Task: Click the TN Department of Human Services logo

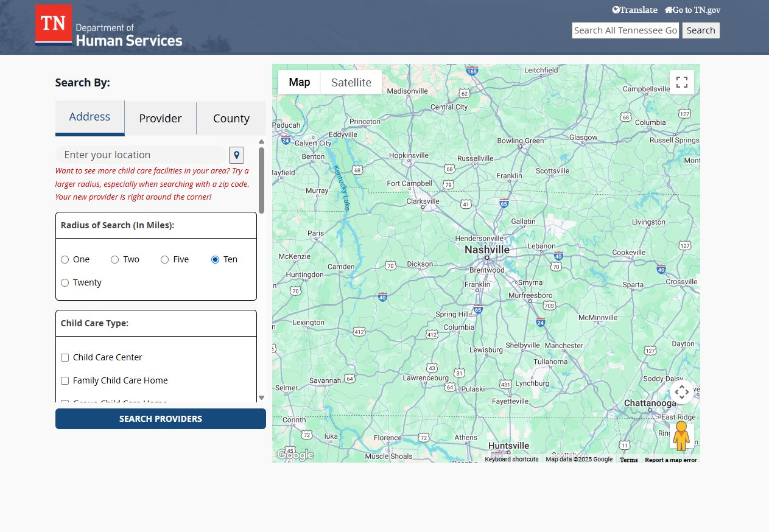Action: click(109, 26)
